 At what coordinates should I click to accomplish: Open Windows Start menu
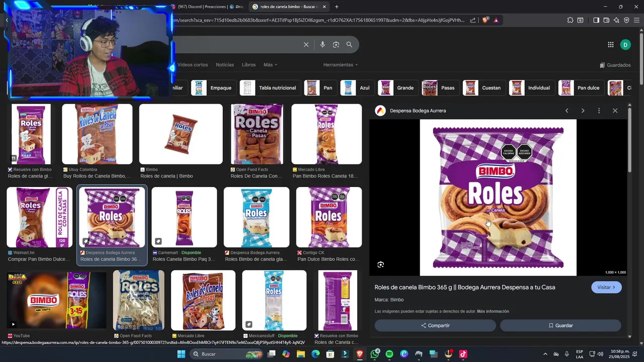[x=181, y=354]
